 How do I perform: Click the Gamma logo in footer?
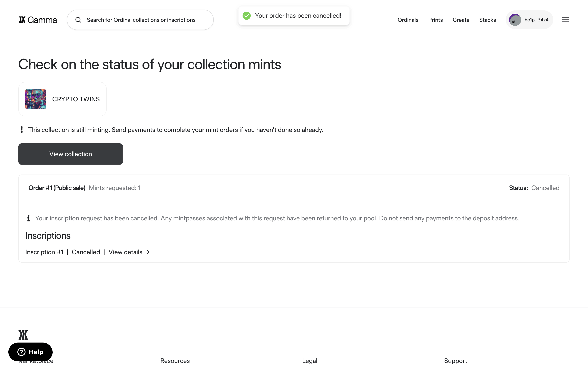[x=23, y=335]
